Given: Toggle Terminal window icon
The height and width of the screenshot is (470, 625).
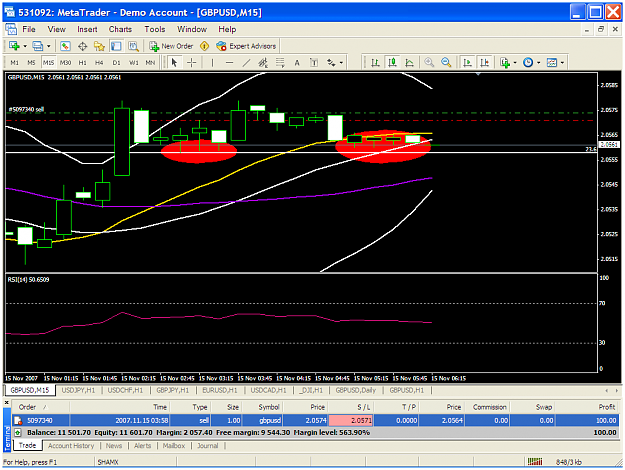Looking at the screenshot, I should [116, 46].
